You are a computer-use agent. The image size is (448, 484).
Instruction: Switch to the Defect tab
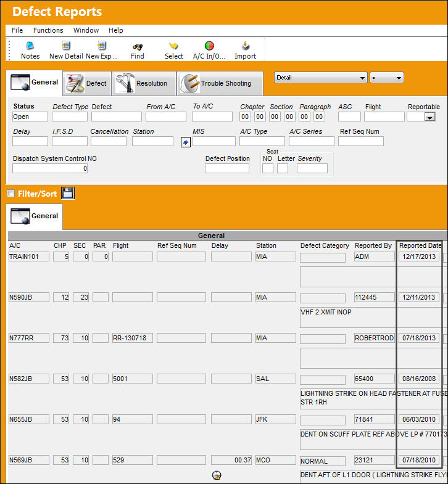click(x=87, y=83)
